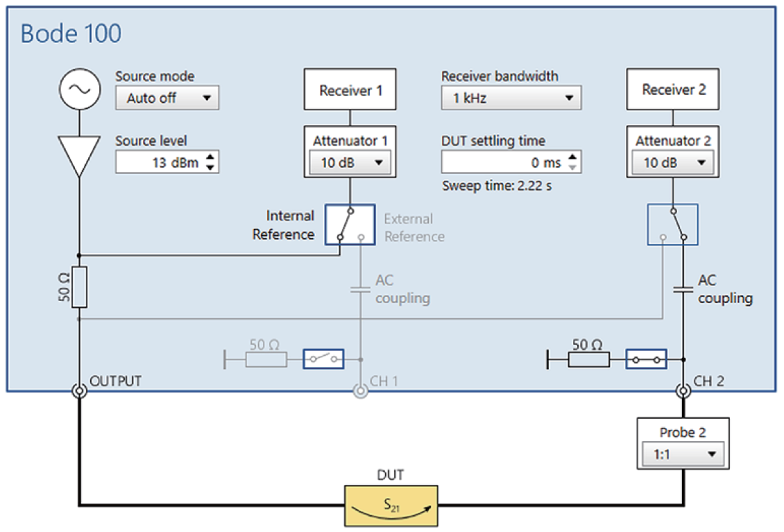Click the CH 1 AC coupling capacitor symbol
This screenshot has width=784, height=532.
[361, 289]
